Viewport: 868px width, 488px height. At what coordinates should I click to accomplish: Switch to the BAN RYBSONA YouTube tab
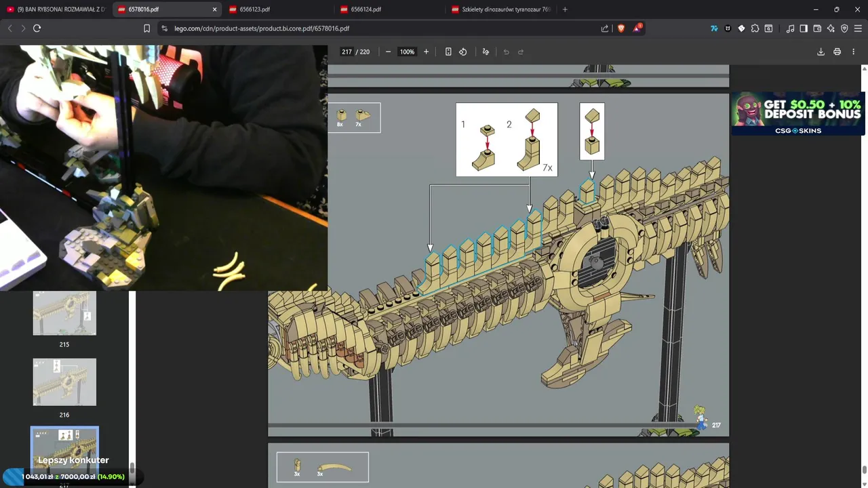click(56, 9)
